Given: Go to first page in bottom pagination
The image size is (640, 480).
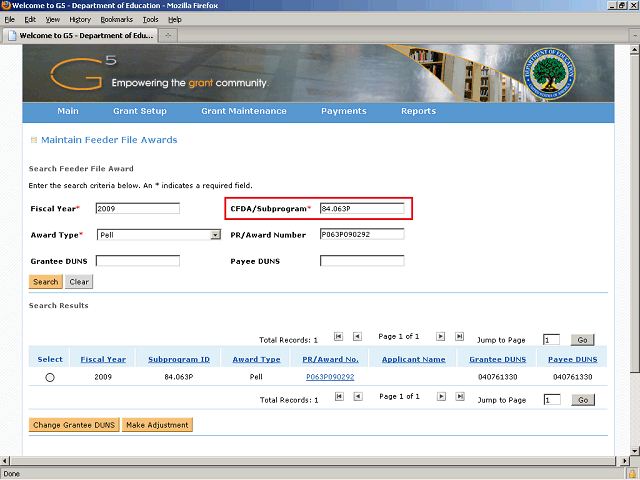Looking at the screenshot, I should coord(339,396).
